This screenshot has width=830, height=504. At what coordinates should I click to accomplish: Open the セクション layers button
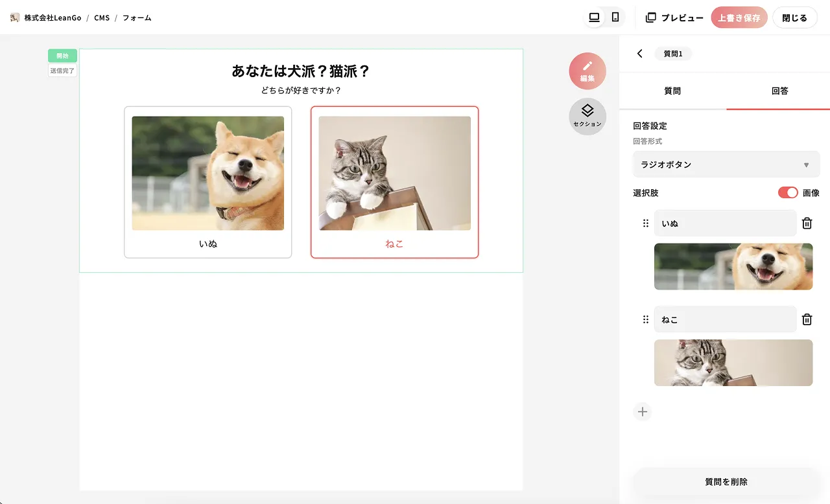(x=587, y=117)
